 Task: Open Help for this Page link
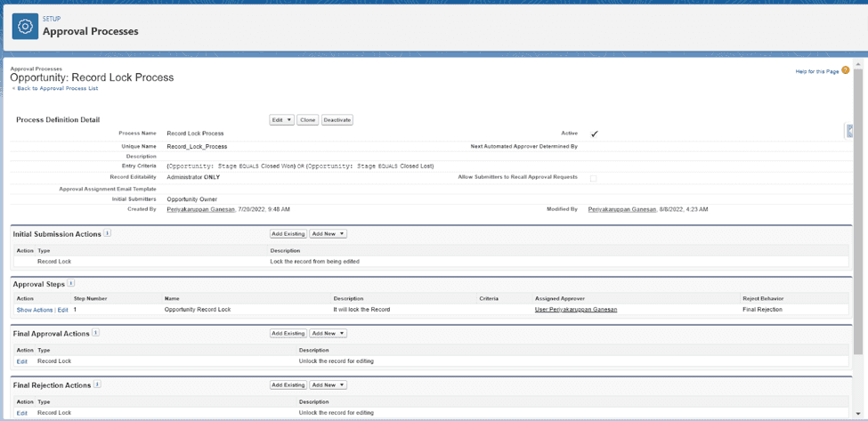pos(817,71)
